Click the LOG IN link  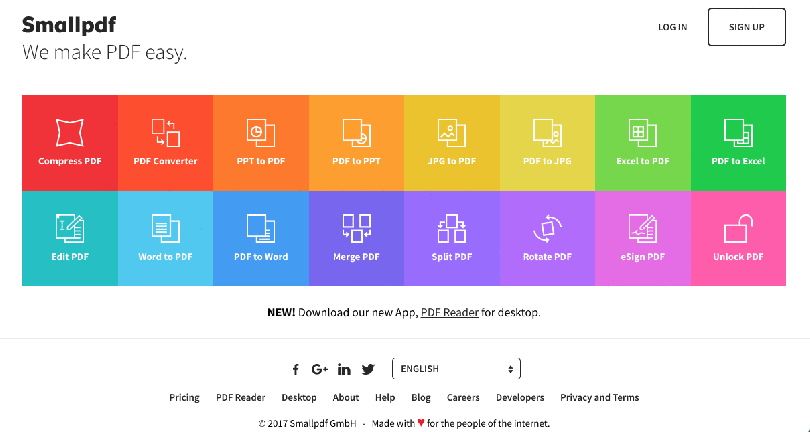(x=673, y=27)
